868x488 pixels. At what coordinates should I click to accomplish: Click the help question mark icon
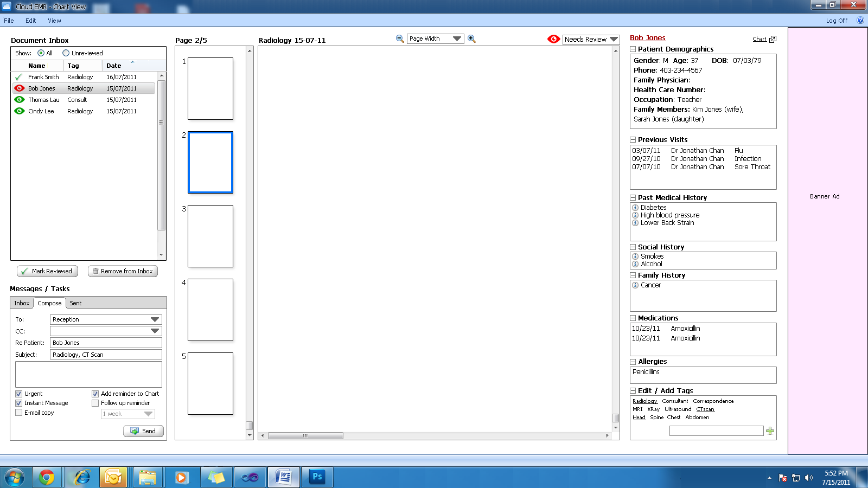click(x=860, y=21)
